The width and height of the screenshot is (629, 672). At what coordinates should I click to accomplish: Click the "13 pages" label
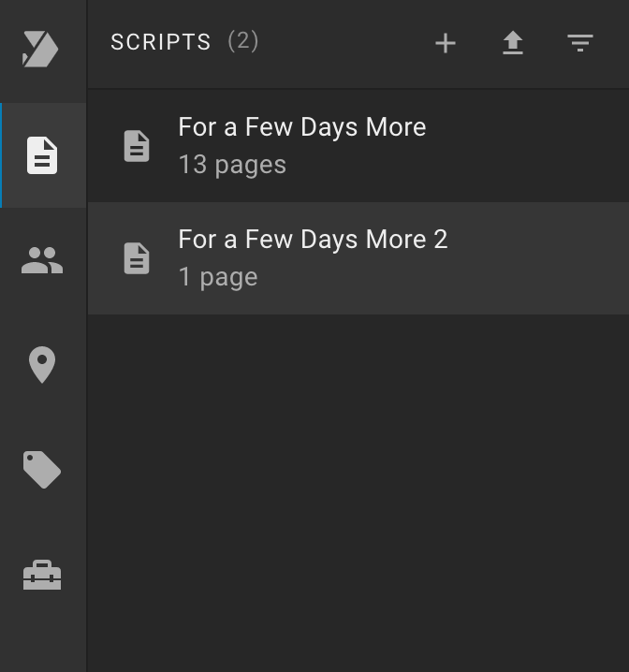[232, 165]
